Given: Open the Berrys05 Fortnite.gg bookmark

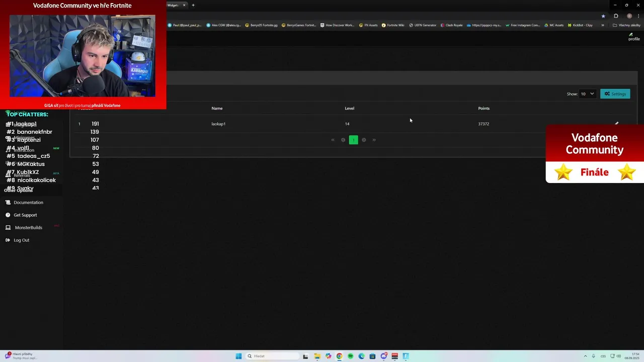Looking at the screenshot, I should pos(261,25).
